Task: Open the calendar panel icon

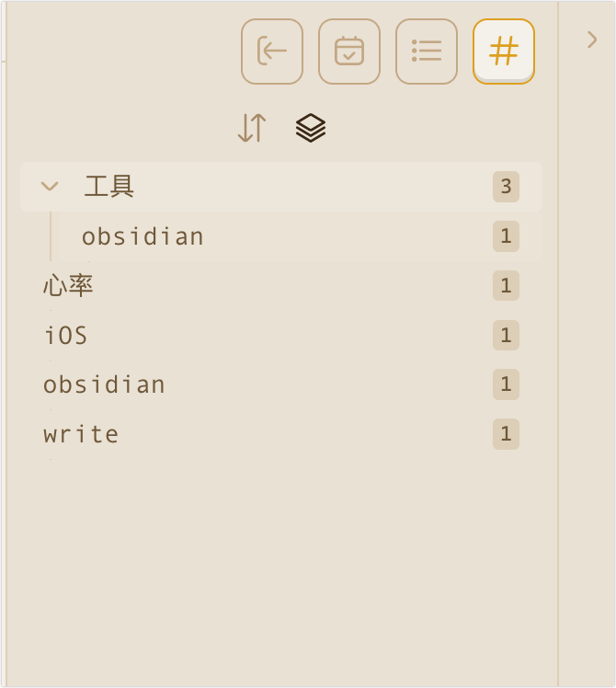Action: pyautogui.click(x=349, y=52)
